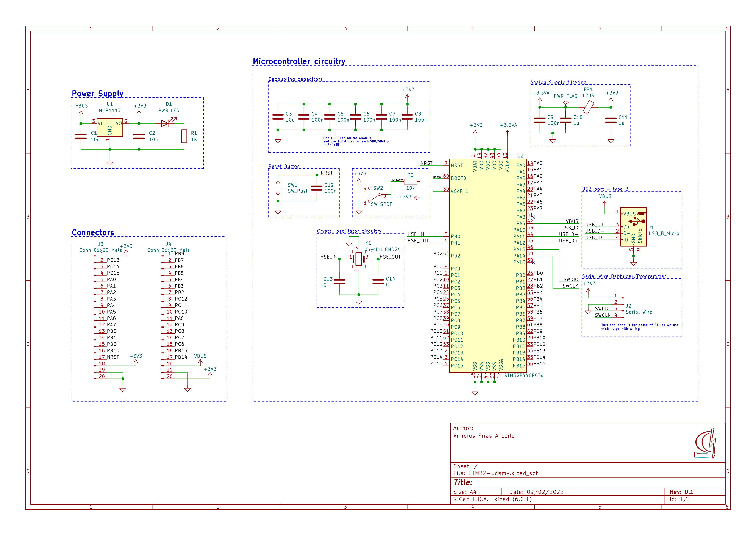756x535 pixels.
Task: Click the "STM32F446RCTx" part value label
Action: pos(523,375)
